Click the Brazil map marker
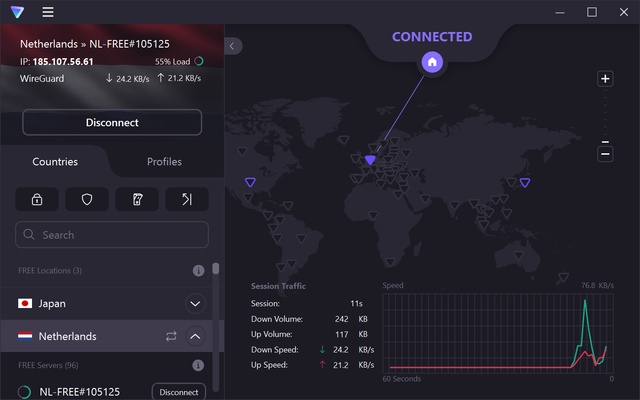The width and height of the screenshot is (640, 400). [x=302, y=238]
